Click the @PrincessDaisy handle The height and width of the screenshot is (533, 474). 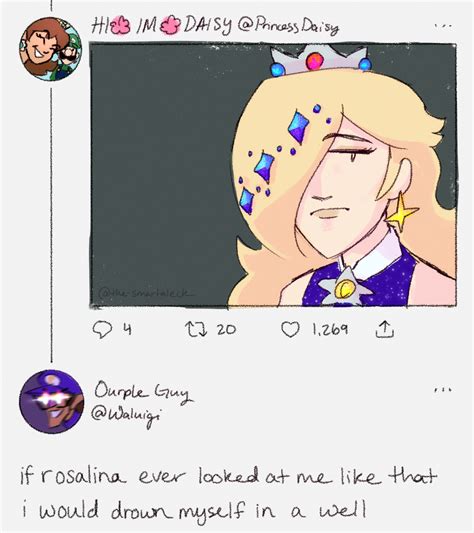pos(289,27)
